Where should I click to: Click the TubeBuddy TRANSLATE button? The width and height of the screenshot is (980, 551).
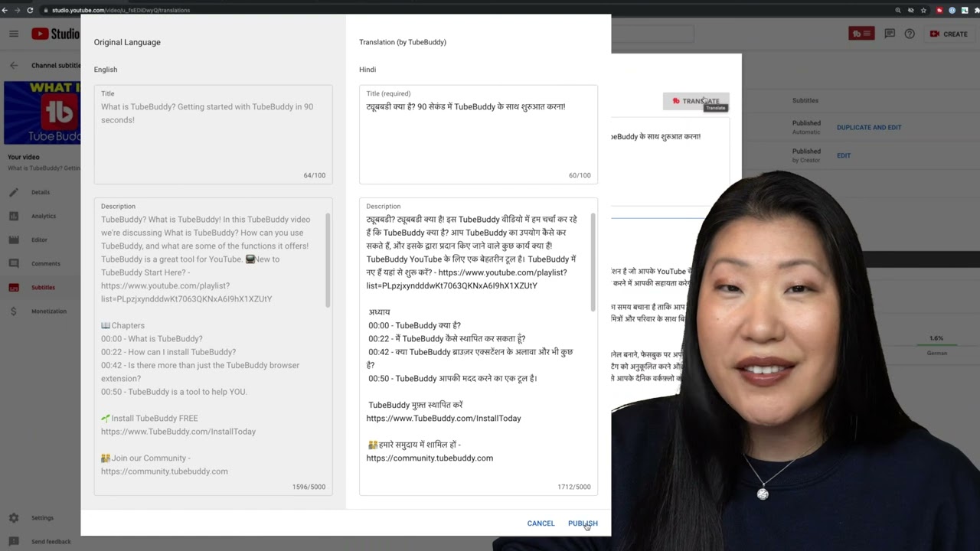point(696,101)
